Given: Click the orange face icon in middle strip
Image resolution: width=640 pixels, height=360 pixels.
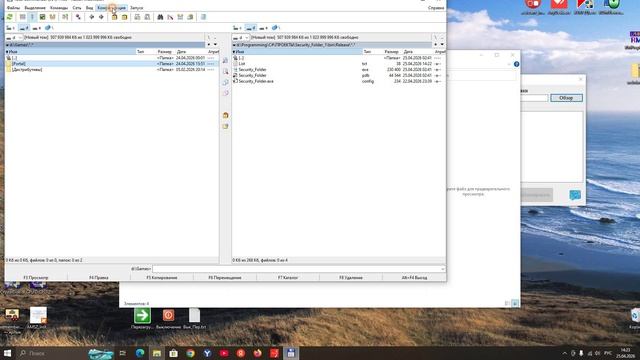Looking at the screenshot, I should click(x=225, y=116).
